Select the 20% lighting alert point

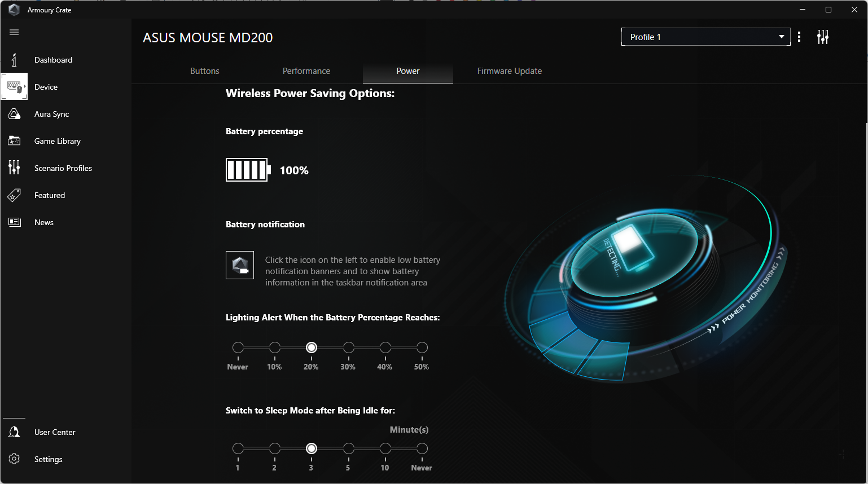(312, 347)
